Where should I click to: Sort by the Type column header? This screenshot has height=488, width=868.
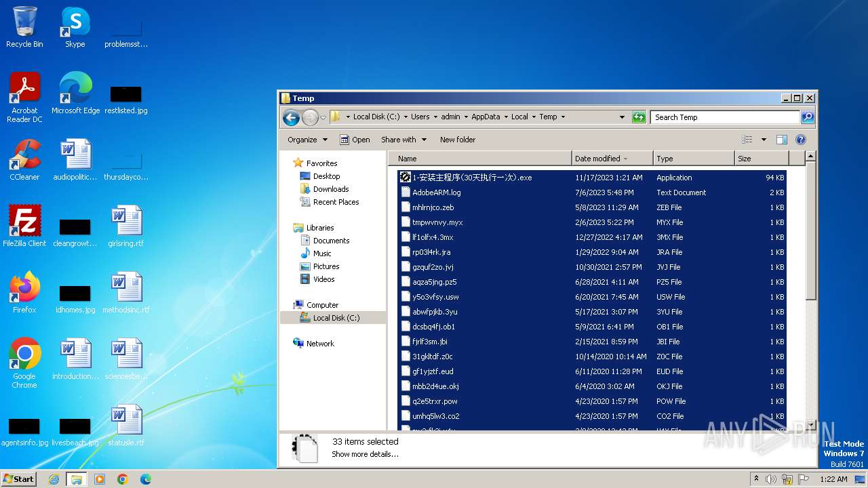[694, 159]
